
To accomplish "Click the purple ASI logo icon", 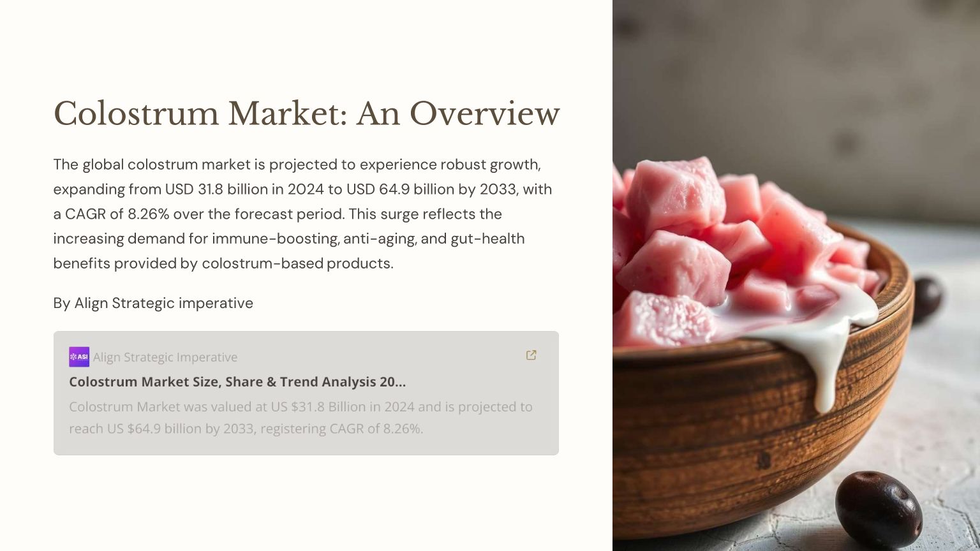I will pos(79,357).
